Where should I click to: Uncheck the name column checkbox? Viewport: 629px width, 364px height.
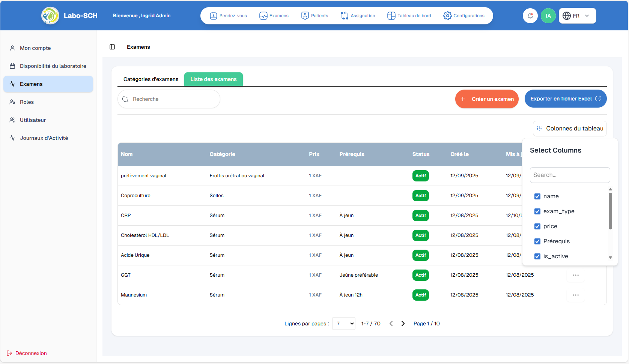537,196
